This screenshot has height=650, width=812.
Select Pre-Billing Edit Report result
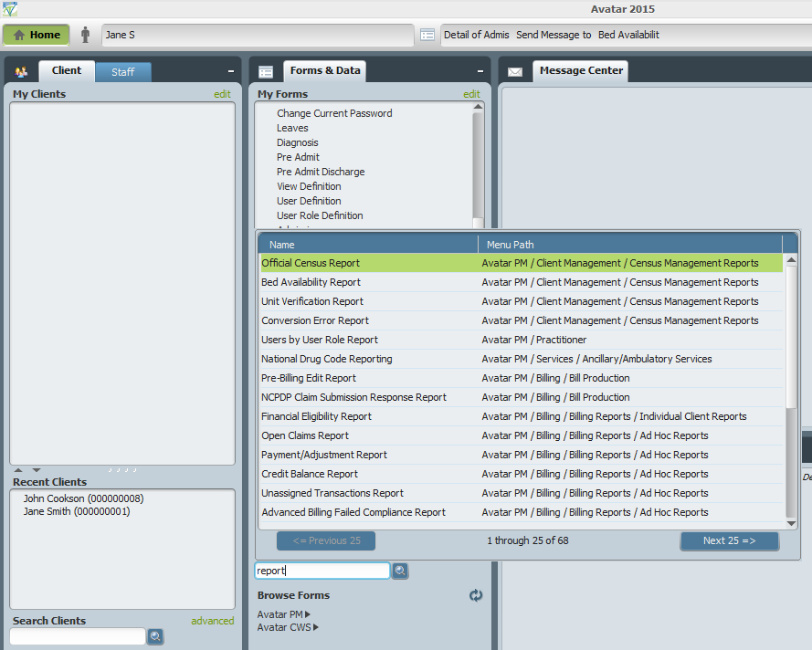522,378
